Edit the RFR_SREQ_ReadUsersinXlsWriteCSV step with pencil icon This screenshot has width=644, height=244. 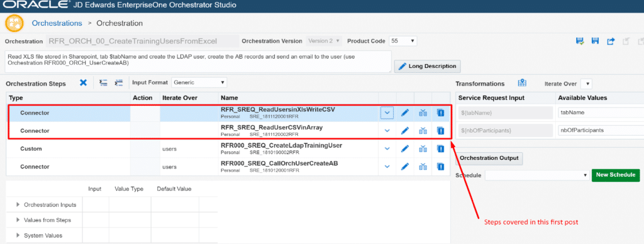[x=405, y=113]
